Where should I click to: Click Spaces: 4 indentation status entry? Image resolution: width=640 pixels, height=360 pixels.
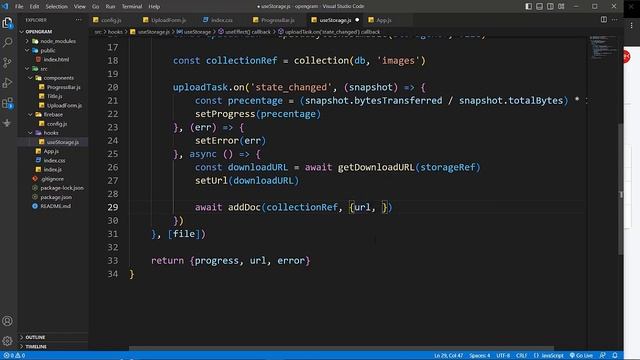coord(480,356)
